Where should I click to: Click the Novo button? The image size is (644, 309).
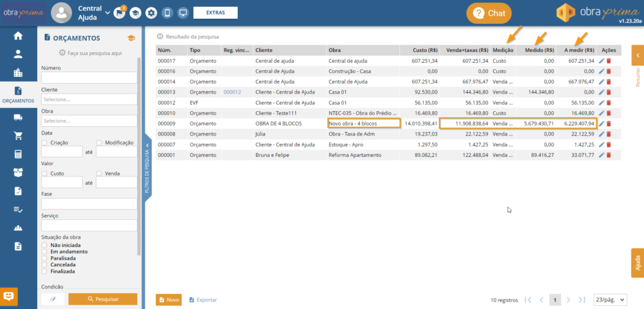click(169, 300)
